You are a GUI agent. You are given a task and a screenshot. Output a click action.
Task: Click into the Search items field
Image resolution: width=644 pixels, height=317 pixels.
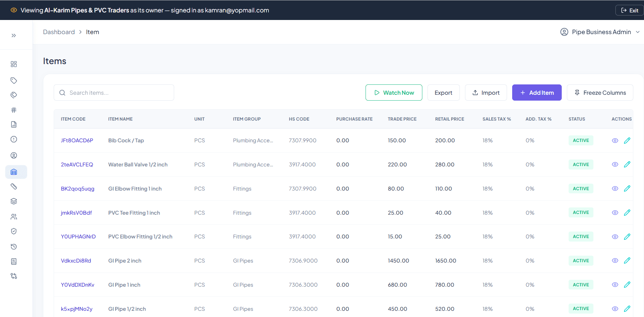(114, 93)
